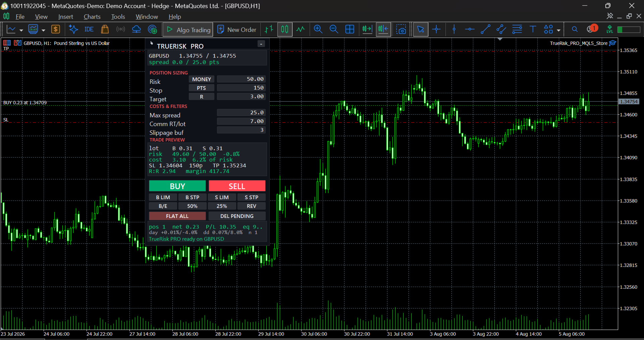The height and width of the screenshot is (340, 644).
Task: Click the sparkle AI assistant toolbar icon
Action: coord(73,30)
